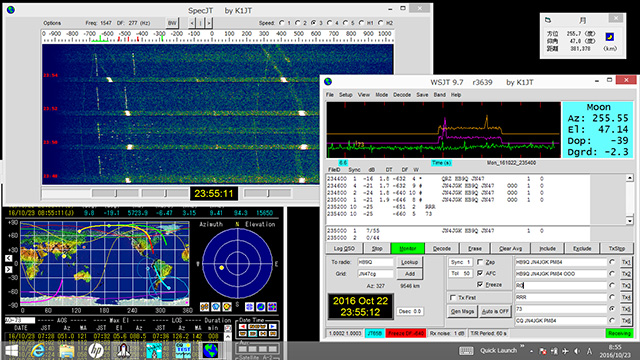Select Speed 2 radio button
640x360 pixels.
click(x=298, y=23)
